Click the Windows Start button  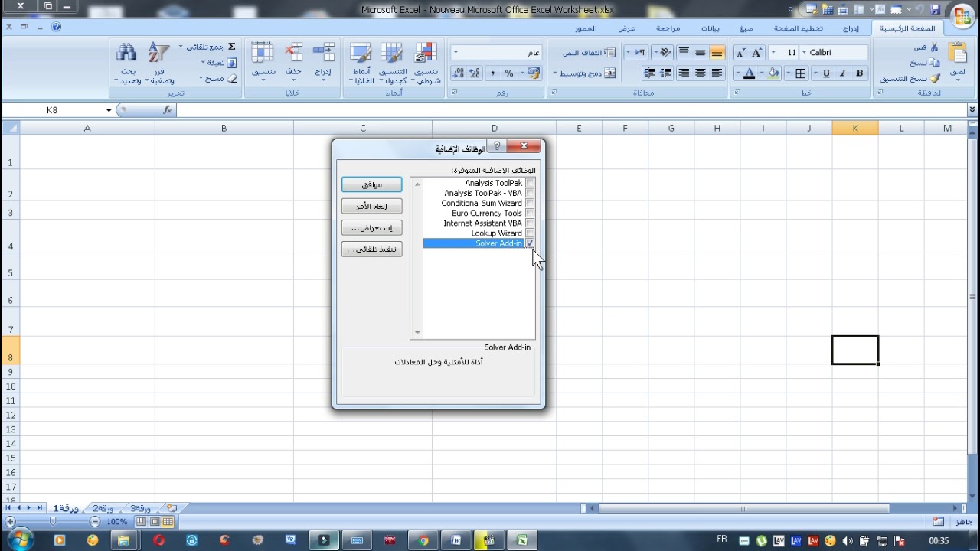(21, 540)
